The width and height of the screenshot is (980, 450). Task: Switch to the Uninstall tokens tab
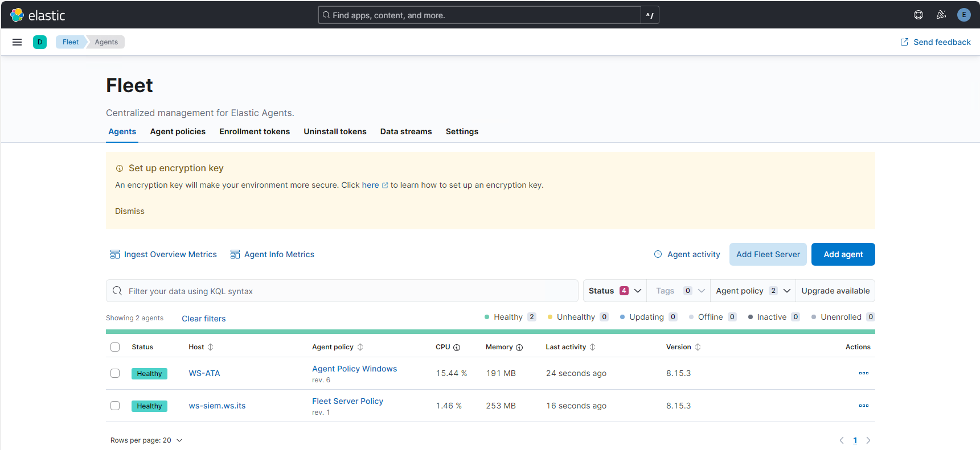click(x=335, y=131)
